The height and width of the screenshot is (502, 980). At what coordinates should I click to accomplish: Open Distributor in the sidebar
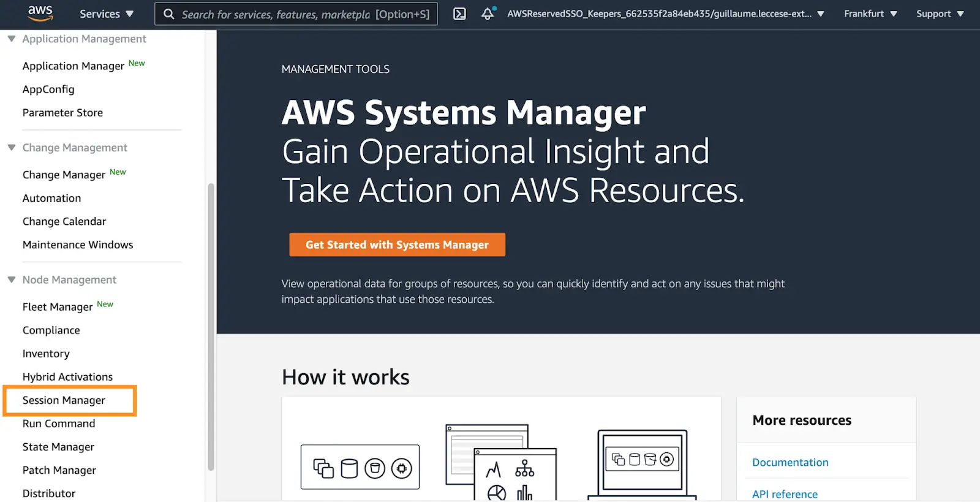pyautogui.click(x=49, y=493)
